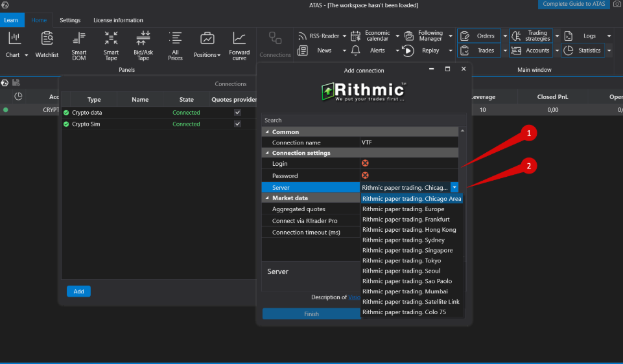Open the Forward curve panel
This screenshot has width=623, height=364.
point(239,45)
